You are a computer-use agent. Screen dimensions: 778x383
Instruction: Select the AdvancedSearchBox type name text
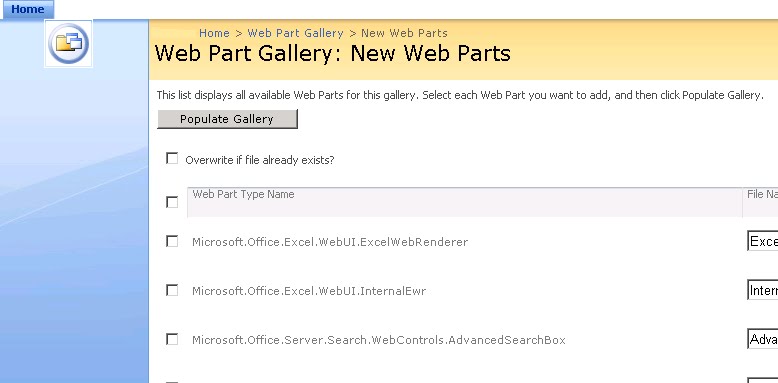379,340
